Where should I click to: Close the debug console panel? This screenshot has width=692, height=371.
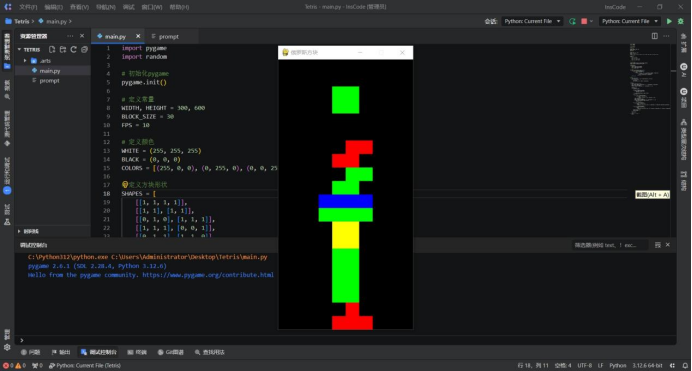tap(668, 245)
